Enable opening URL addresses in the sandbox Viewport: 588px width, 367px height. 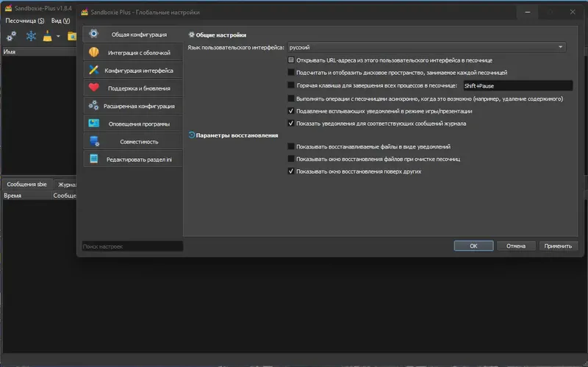pyautogui.click(x=291, y=60)
